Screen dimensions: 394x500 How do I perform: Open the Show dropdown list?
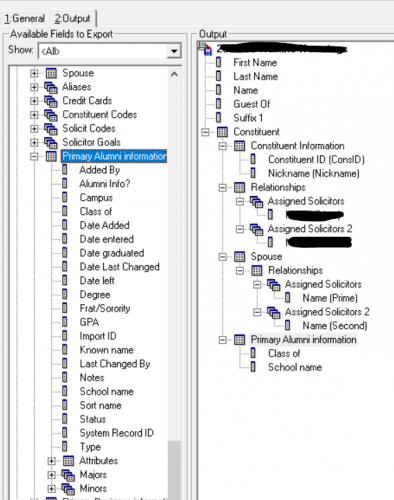(174, 51)
